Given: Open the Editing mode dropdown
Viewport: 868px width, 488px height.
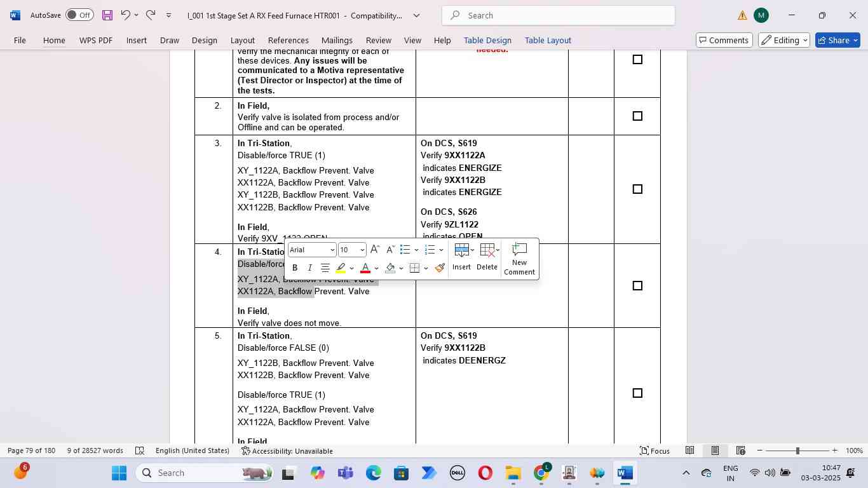Looking at the screenshot, I should click(784, 40).
